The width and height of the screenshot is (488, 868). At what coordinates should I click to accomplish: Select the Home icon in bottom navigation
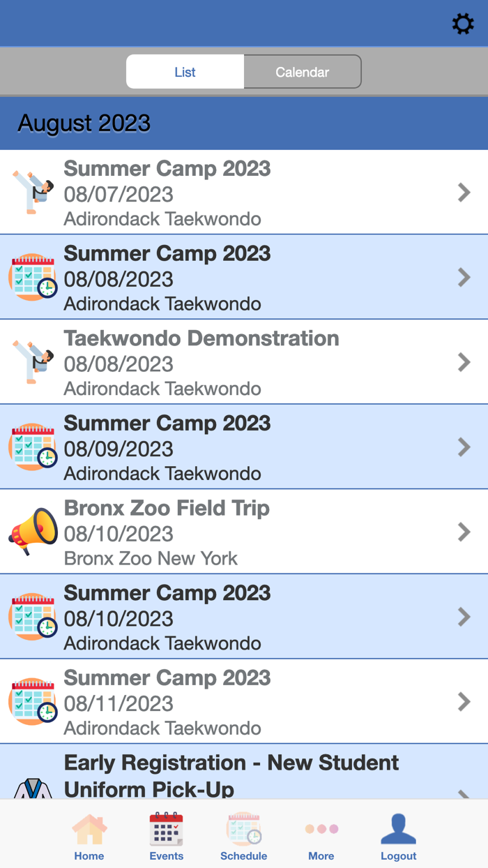click(x=89, y=835)
